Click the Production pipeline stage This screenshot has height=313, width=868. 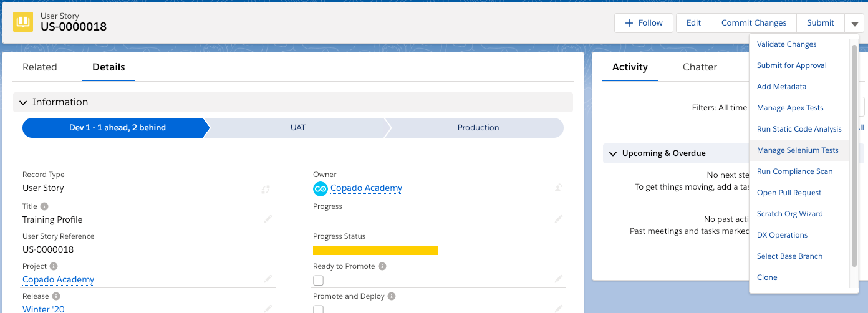click(478, 128)
